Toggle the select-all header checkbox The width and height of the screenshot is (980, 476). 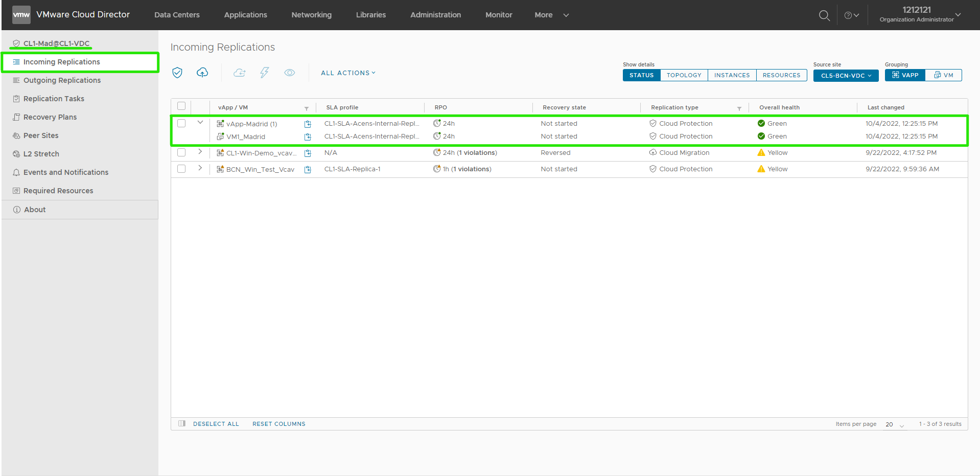(x=181, y=106)
